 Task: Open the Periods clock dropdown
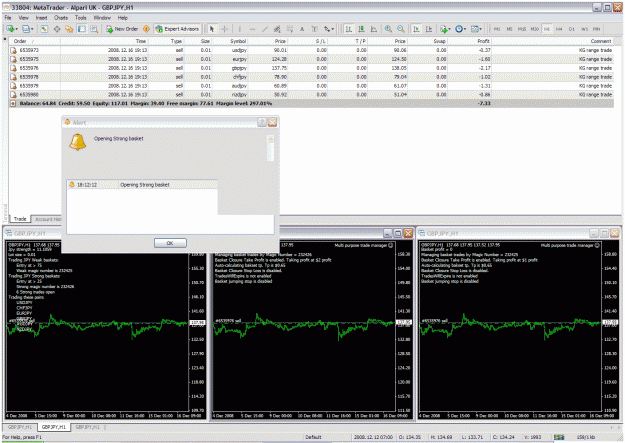point(460,29)
